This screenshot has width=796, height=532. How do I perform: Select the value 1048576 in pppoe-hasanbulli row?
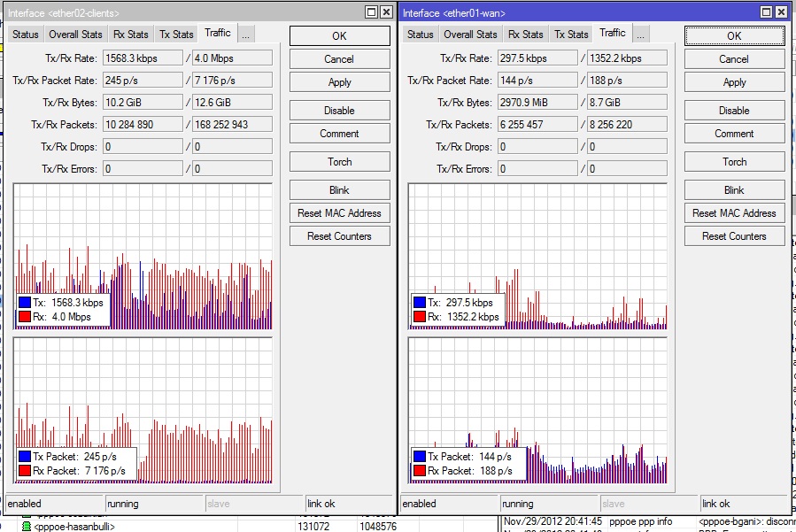point(378,527)
